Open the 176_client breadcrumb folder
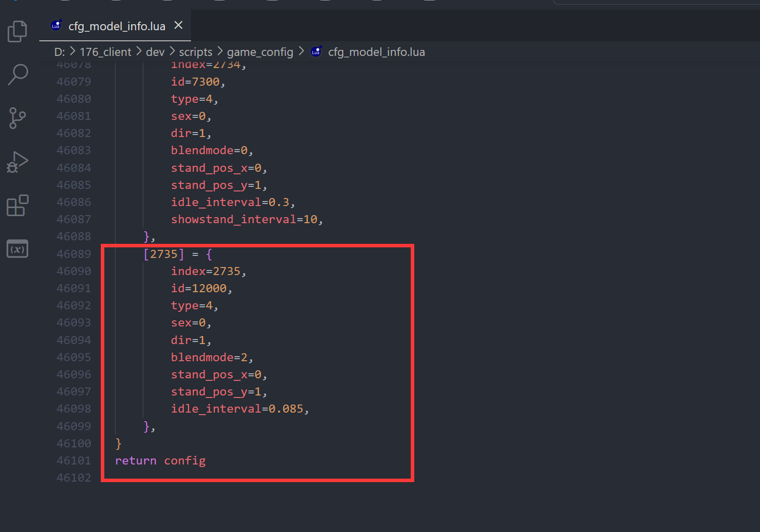The width and height of the screenshot is (760, 532). click(x=105, y=52)
